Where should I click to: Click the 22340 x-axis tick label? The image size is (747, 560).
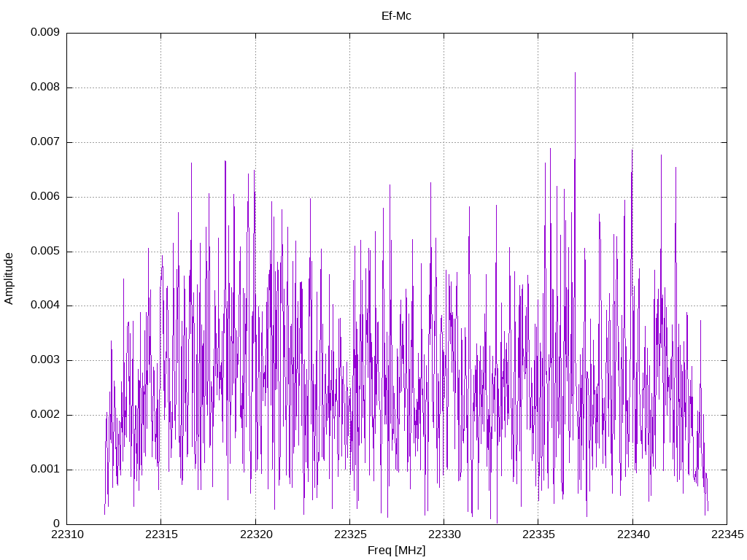633,534
